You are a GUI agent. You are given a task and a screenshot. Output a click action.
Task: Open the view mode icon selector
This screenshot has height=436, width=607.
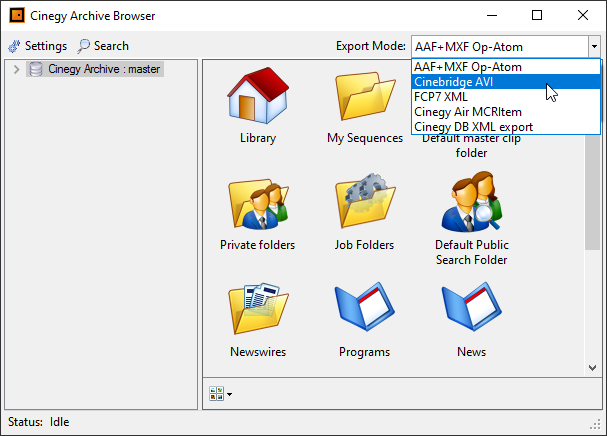pos(220,394)
